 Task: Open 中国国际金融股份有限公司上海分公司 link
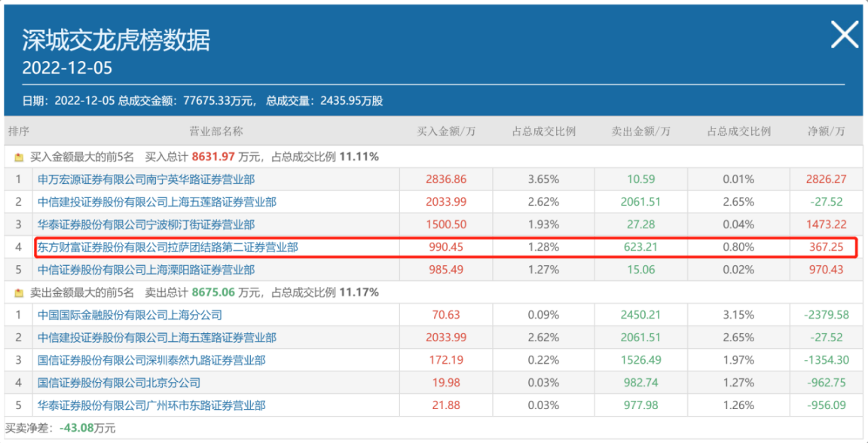click(x=130, y=315)
